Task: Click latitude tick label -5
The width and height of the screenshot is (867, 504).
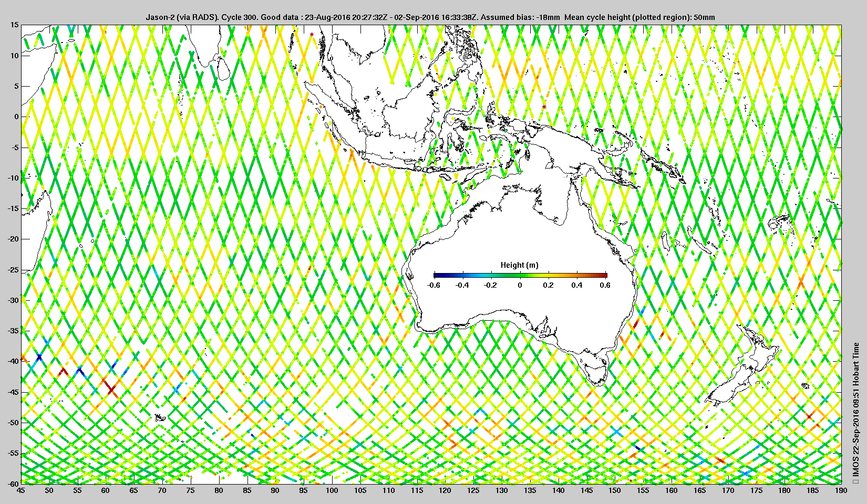Action: 14,147
